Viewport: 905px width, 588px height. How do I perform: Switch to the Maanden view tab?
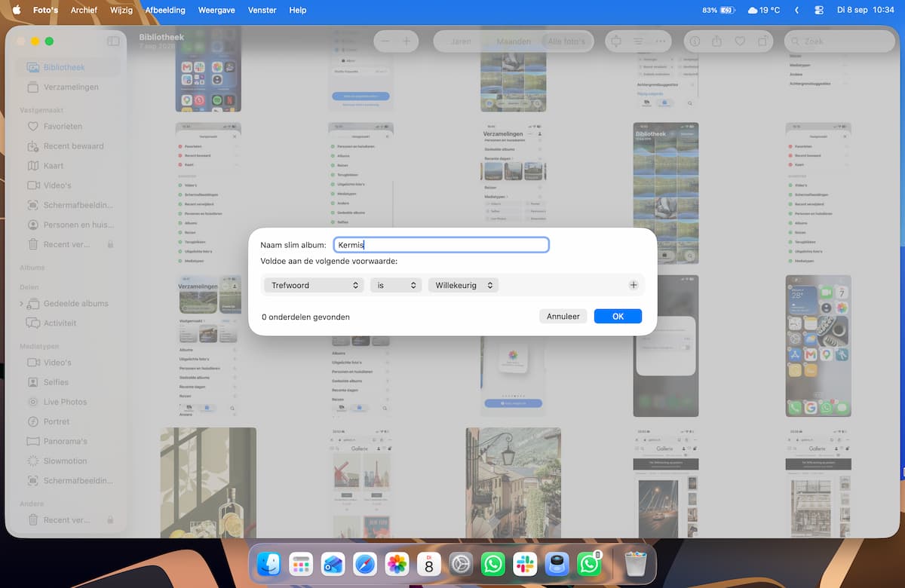pyautogui.click(x=513, y=41)
